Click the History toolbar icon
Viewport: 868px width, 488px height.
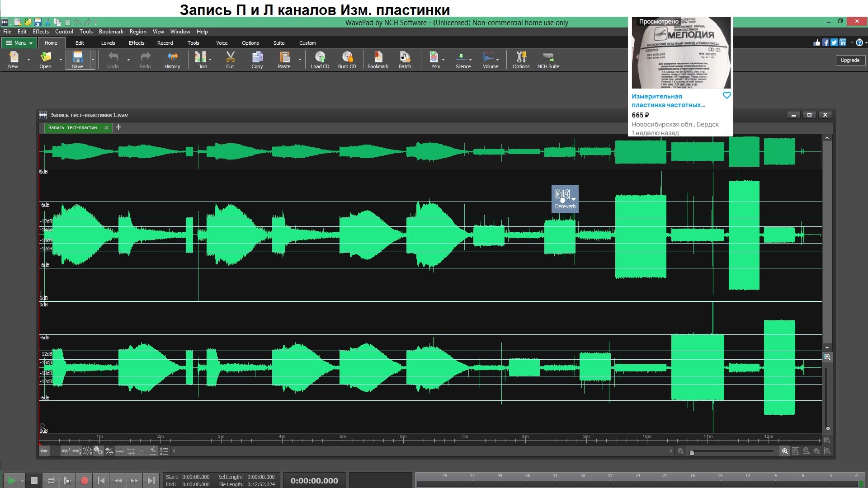(x=172, y=60)
